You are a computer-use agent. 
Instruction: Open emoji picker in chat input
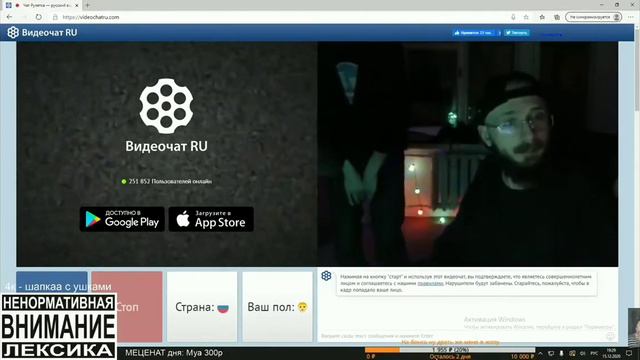[610, 336]
